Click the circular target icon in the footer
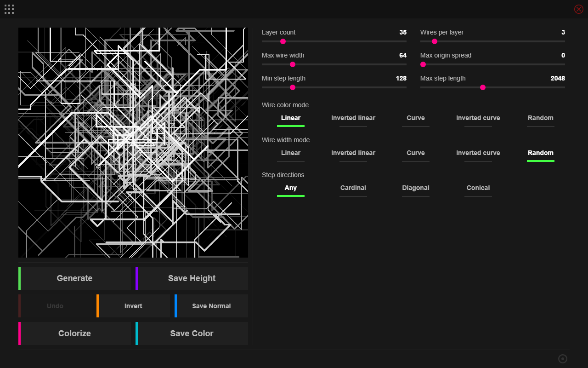The height and width of the screenshot is (368, 588). pyautogui.click(x=563, y=359)
